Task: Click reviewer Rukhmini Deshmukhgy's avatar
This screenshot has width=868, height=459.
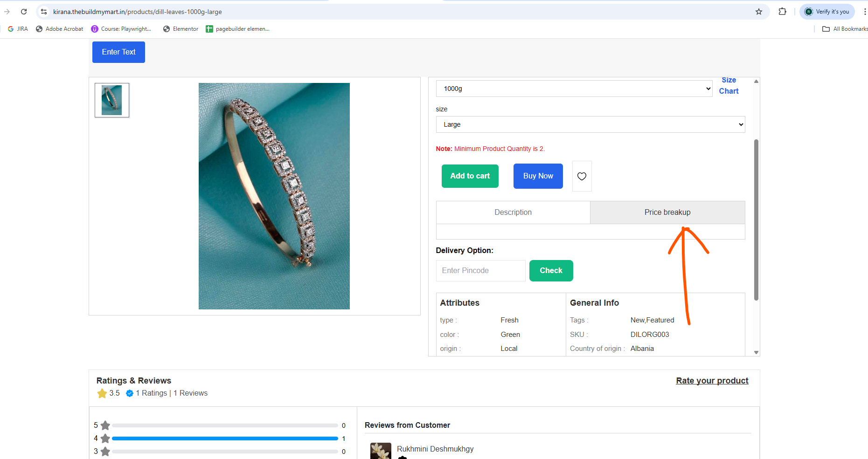Action: click(x=381, y=451)
